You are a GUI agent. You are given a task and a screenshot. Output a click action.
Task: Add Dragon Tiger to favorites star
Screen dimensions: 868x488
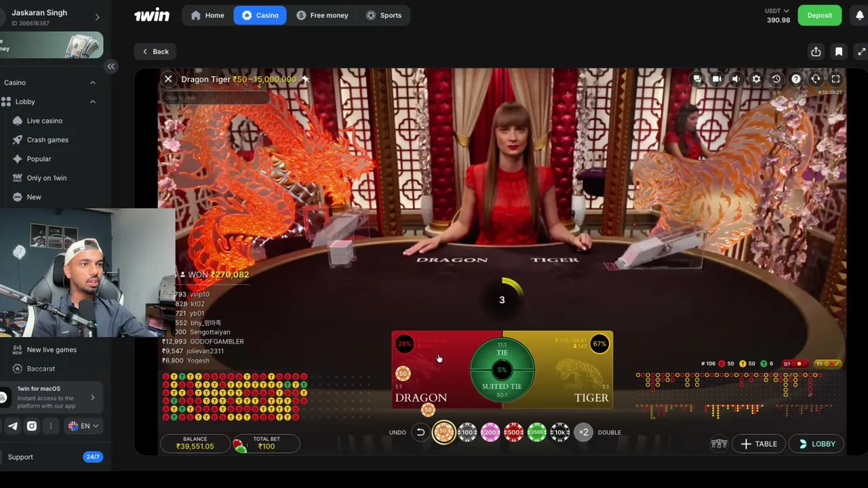click(305, 79)
